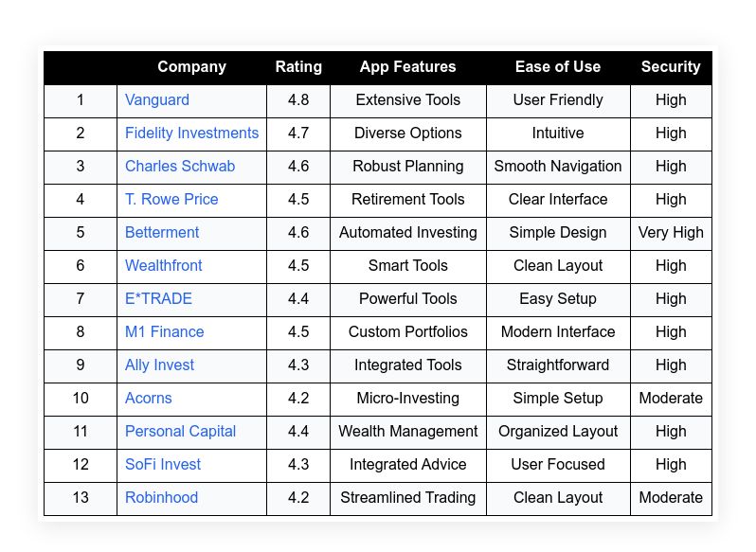Select the Ease of Use header
756x552 pixels.
tap(558, 67)
